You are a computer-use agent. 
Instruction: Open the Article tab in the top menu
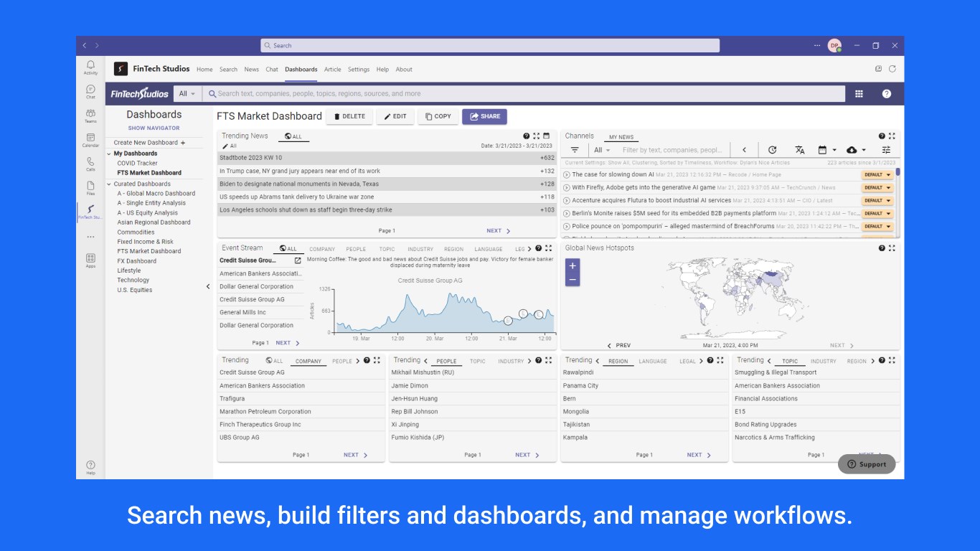pos(332,70)
